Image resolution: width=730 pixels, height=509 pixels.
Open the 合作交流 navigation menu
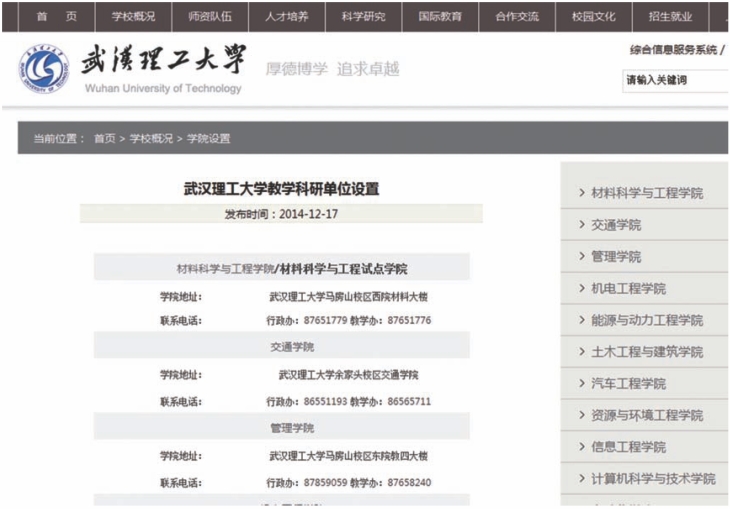(517, 17)
